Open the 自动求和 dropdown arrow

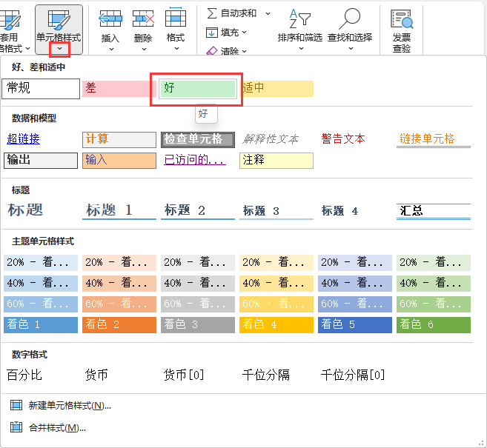[268, 13]
